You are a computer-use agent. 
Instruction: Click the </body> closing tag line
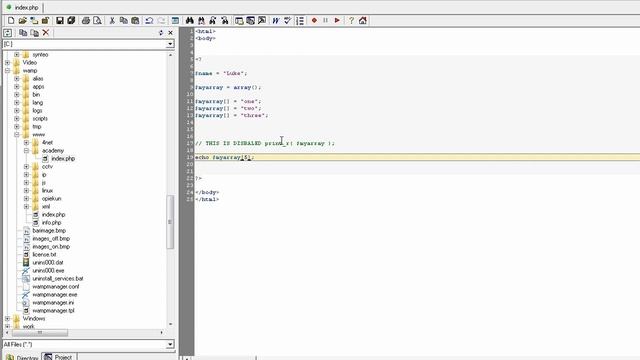pos(207,192)
